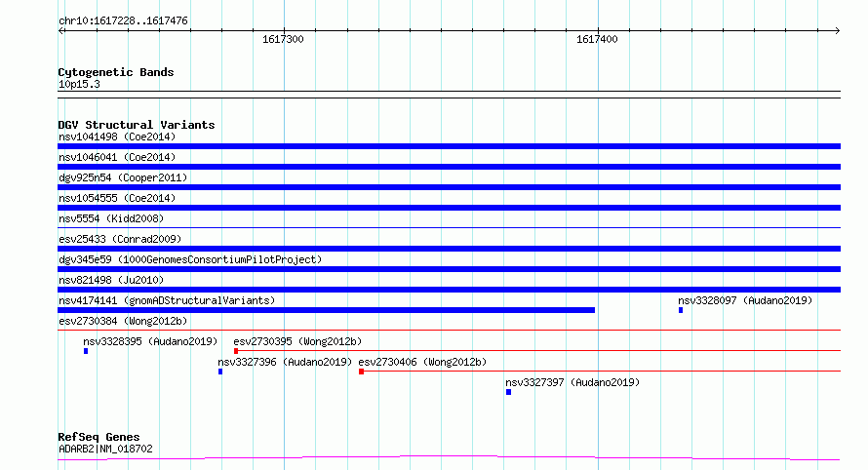Click the thin blue line for nsv5554
The height and width of the screenshot is (470, 868).
[x=449, y=227]
